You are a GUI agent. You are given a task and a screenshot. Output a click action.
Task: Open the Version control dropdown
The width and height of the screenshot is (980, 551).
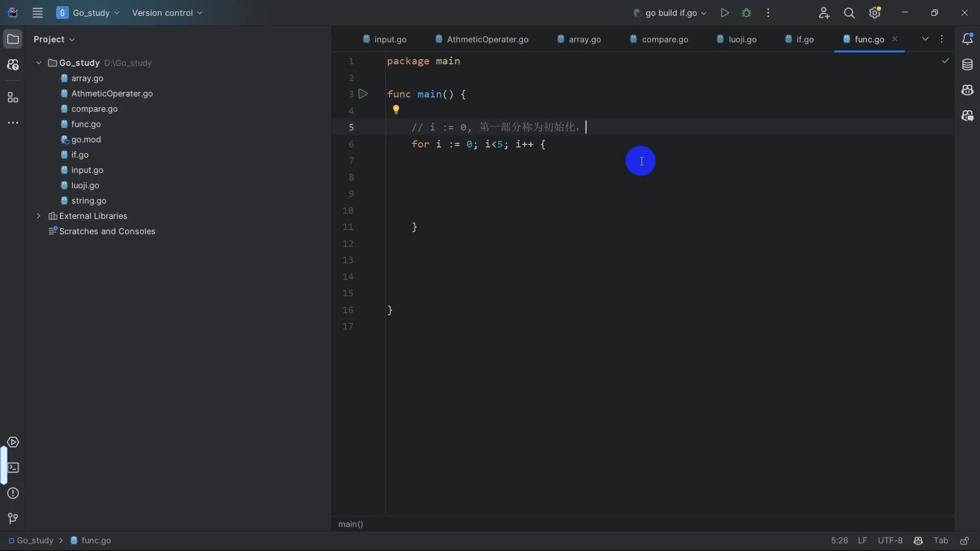pyautogui.click(x=167, y=13)
